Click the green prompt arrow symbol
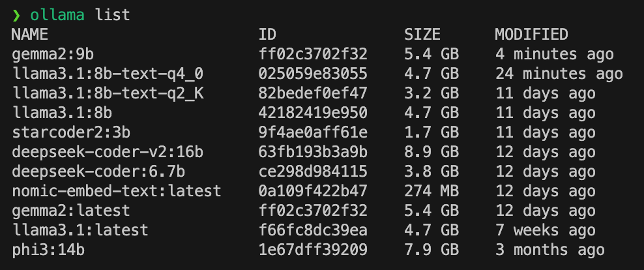Image resolution: width=644 pixels, height=270 pixels. pos(16,15)
